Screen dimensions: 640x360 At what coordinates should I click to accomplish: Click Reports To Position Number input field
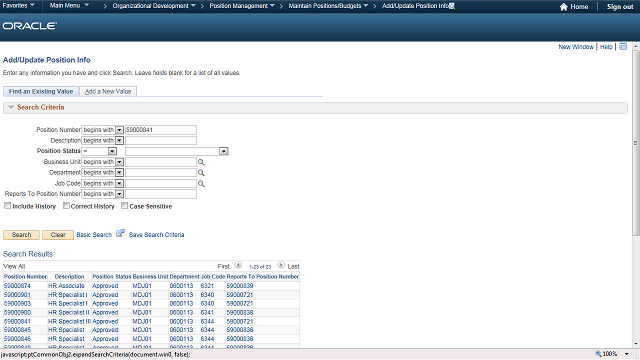pos(161,194)
